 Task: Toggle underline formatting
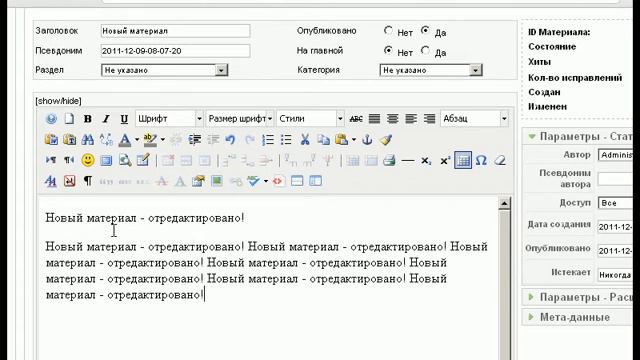click(124, 119)
